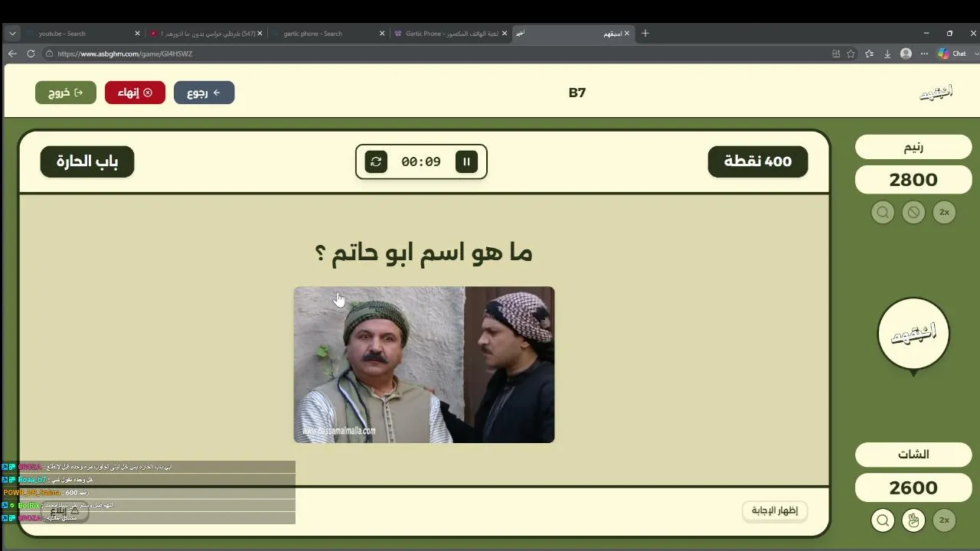Click BotRix username in chat overlay
The width and height of the screenshot is (980, 551).
click(29, 505)
